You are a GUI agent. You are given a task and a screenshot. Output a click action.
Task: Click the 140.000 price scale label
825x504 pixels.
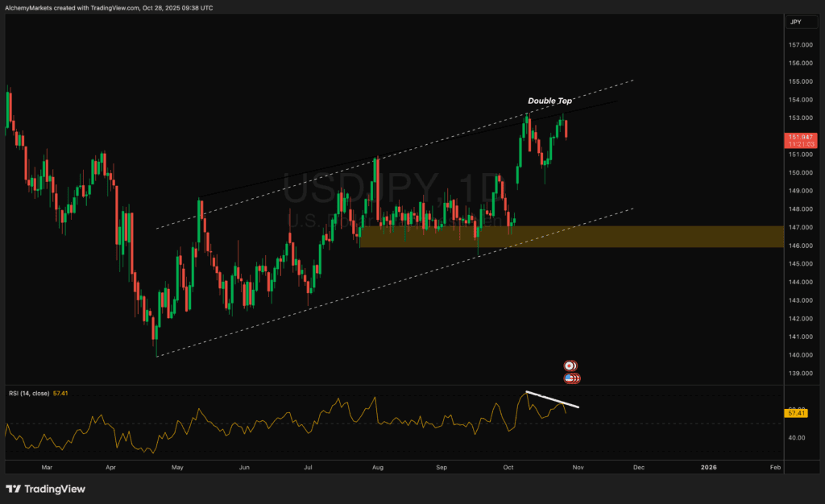[800, 355]
